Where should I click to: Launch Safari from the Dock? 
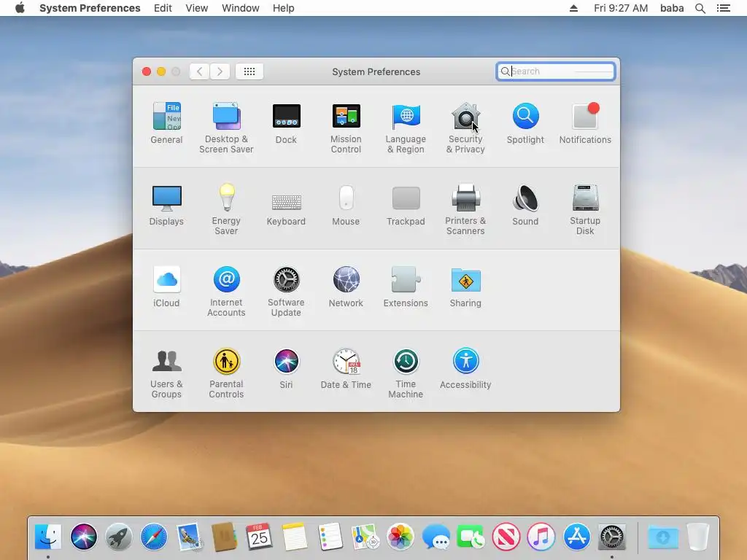tap(154, 537)
